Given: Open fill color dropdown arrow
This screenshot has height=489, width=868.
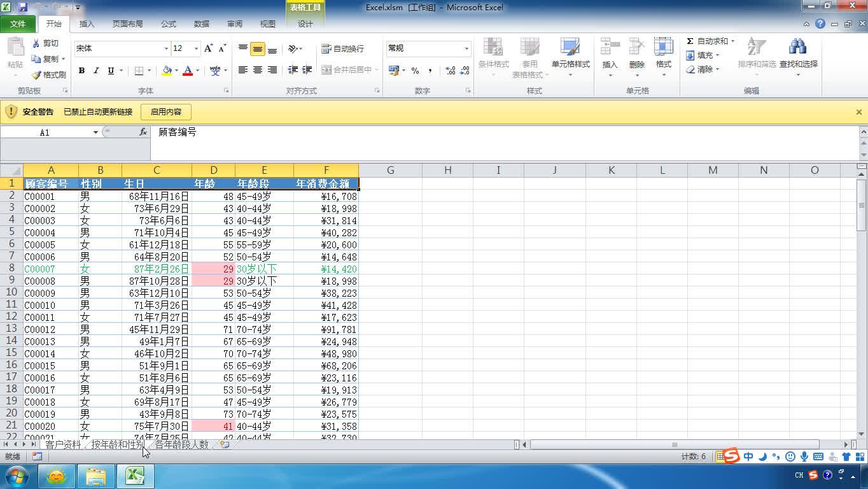Looking at the screenshot, I should (176, 71).
